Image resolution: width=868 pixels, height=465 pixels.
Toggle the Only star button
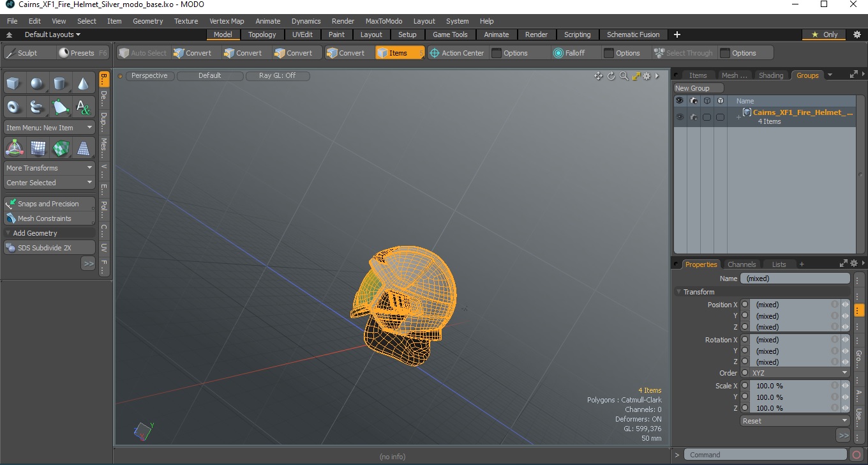click(825, 34)
